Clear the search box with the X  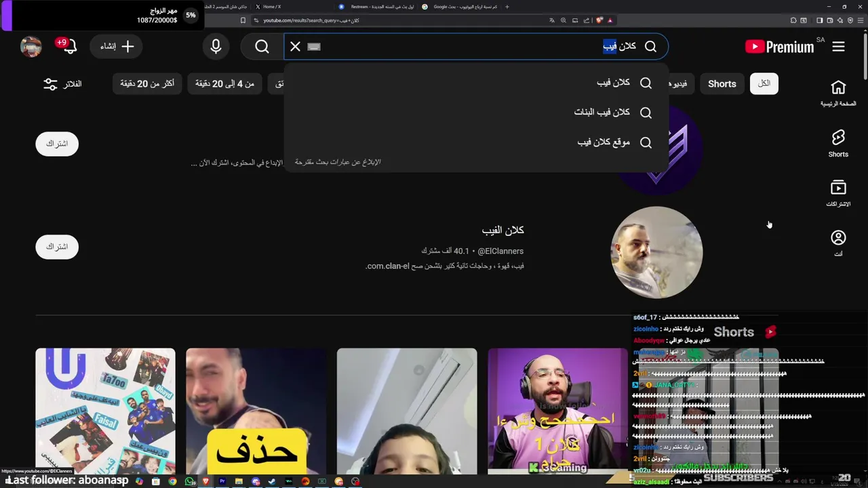pyautogui.click(x=295, y=47)
